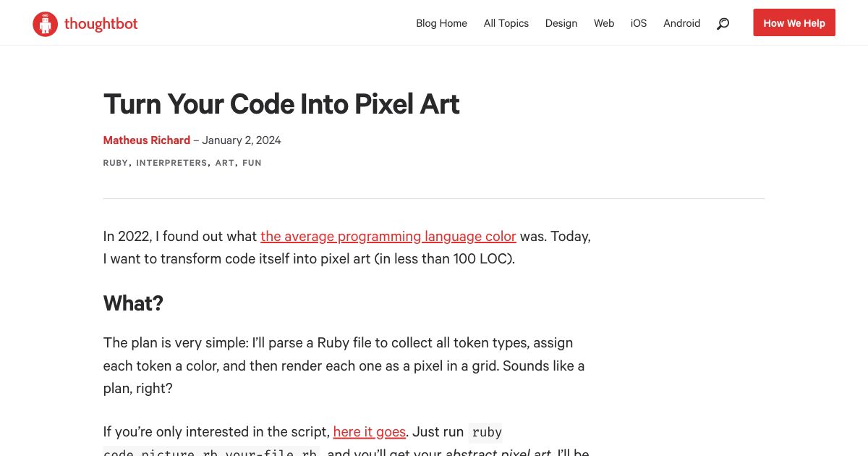Select the Design nav item

pyautogui.click(x=561, y=23)
